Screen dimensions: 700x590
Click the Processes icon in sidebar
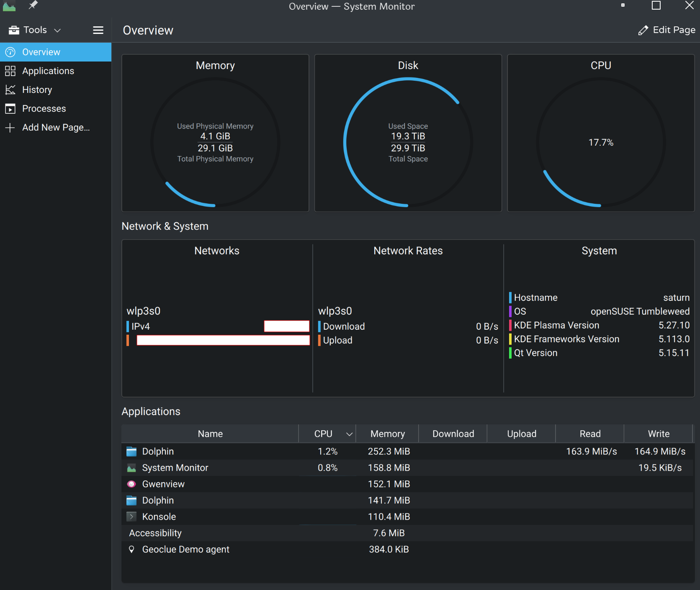(10, 108)
